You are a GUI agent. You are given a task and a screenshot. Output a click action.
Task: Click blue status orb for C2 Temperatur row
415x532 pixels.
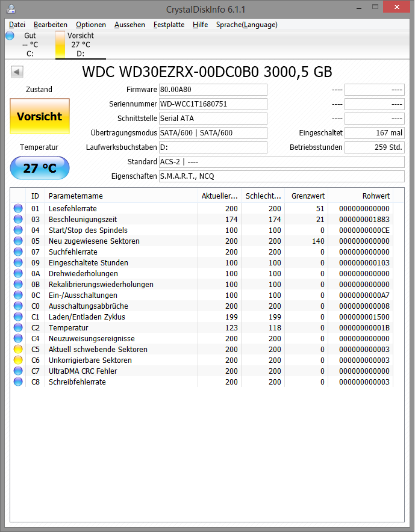18,328
